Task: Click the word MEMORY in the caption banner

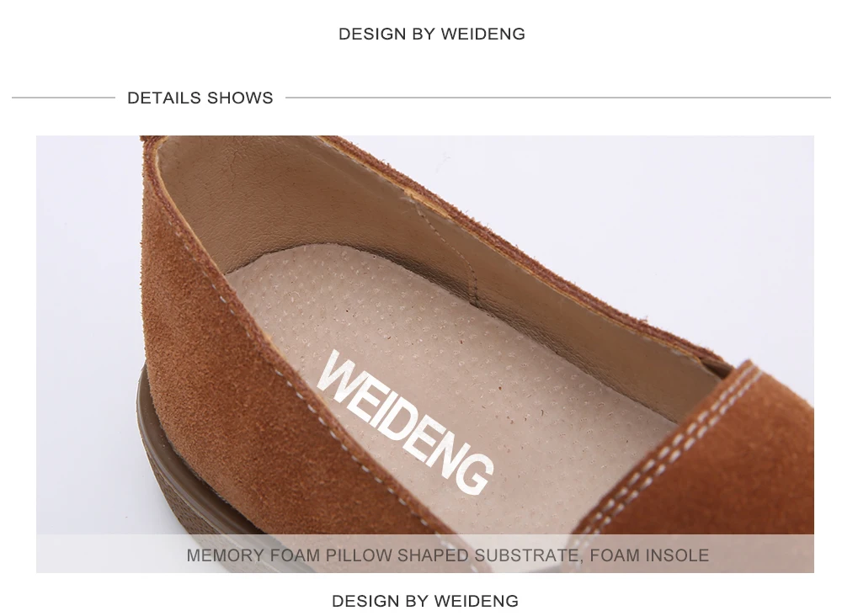Action: pos(225,555)
